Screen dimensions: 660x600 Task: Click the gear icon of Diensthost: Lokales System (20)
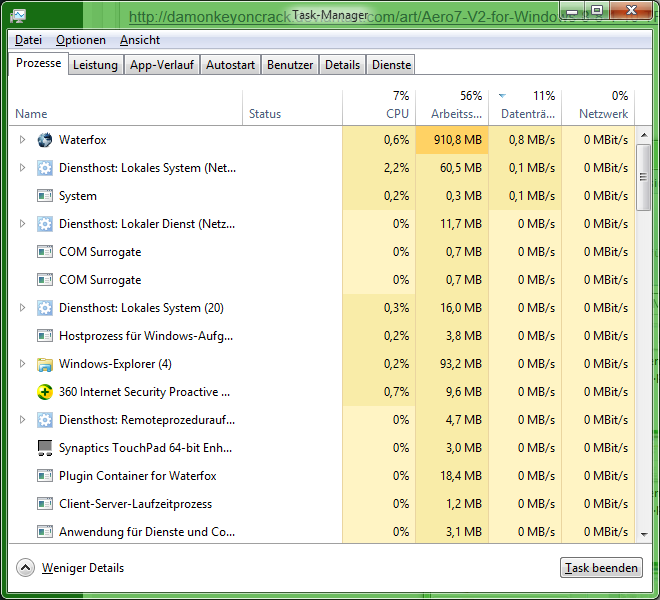[45, 308]
